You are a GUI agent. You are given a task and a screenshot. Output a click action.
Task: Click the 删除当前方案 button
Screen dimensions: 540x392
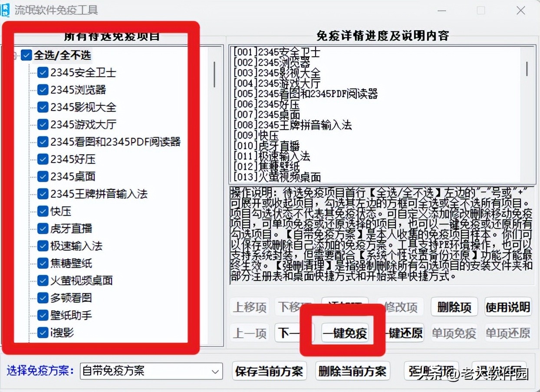(x=352, y=371)
